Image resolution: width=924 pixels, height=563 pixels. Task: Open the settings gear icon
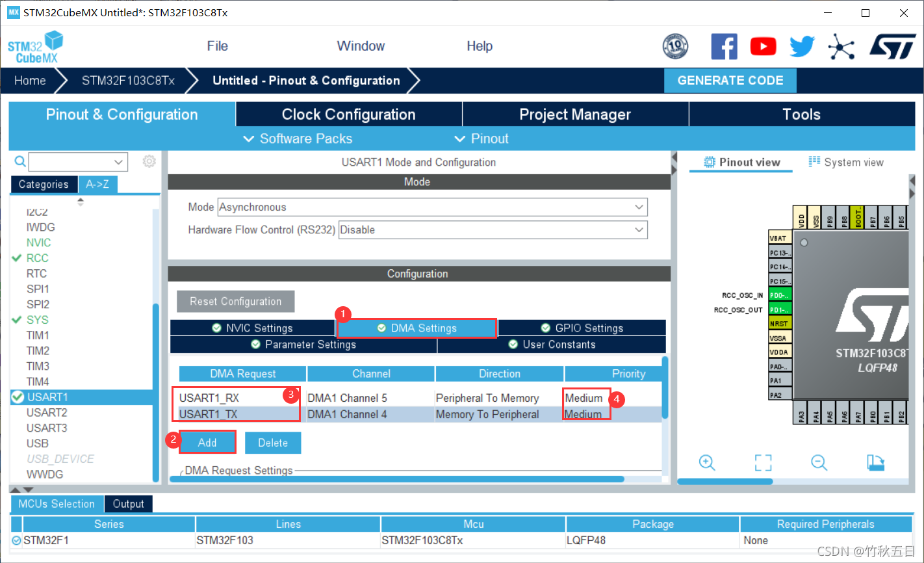[149, 161]
